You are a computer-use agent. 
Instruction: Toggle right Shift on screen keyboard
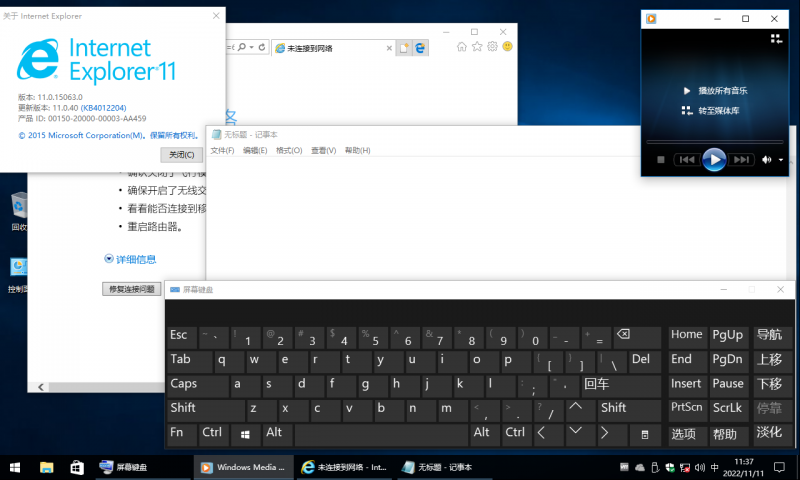coord(629,410)
